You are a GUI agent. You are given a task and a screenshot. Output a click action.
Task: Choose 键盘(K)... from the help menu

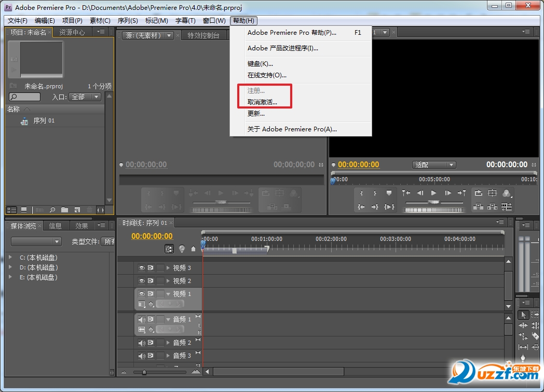tap(260, 64)
